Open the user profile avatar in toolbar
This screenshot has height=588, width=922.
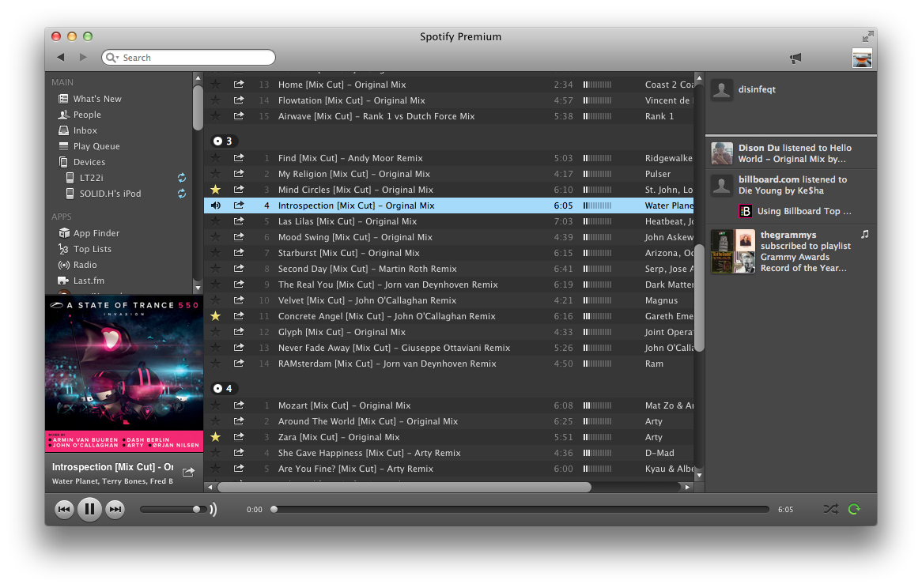point(862,58)
